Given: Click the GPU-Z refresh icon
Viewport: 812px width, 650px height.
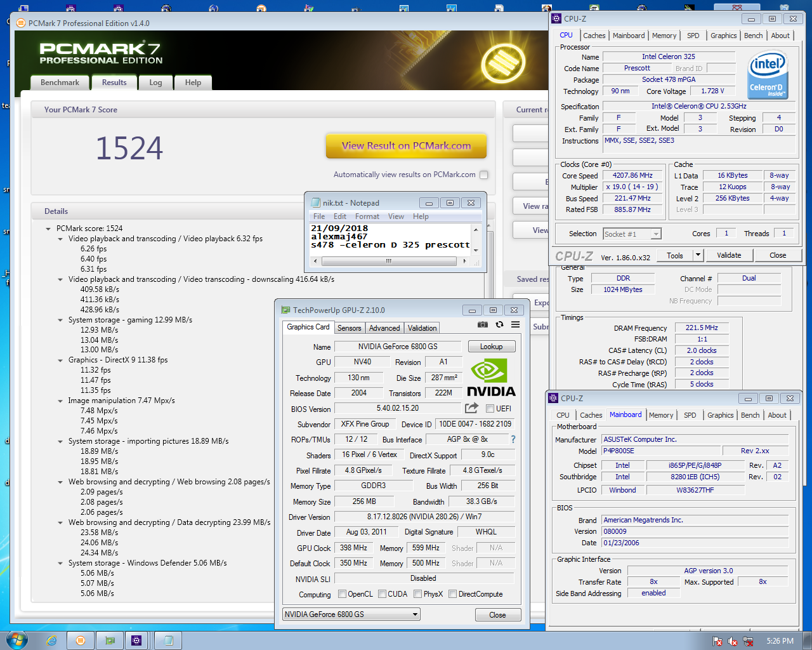Looking at the screenshot, I should click(x=499, y=324).
